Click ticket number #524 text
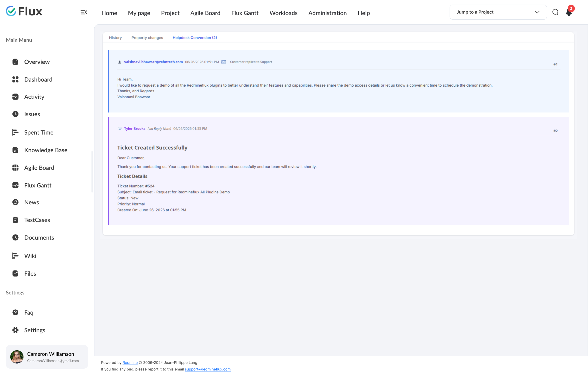The image size is (588, 376). coord(150,186)
